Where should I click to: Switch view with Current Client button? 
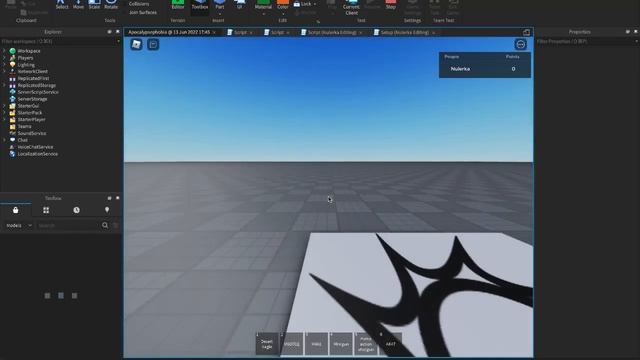(351, 7)
